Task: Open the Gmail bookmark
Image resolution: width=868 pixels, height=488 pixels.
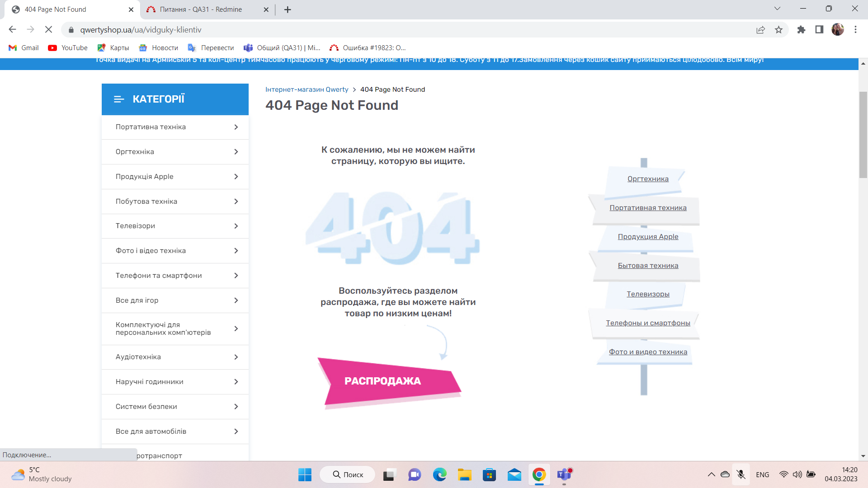Action: click(x=24, y=48)
